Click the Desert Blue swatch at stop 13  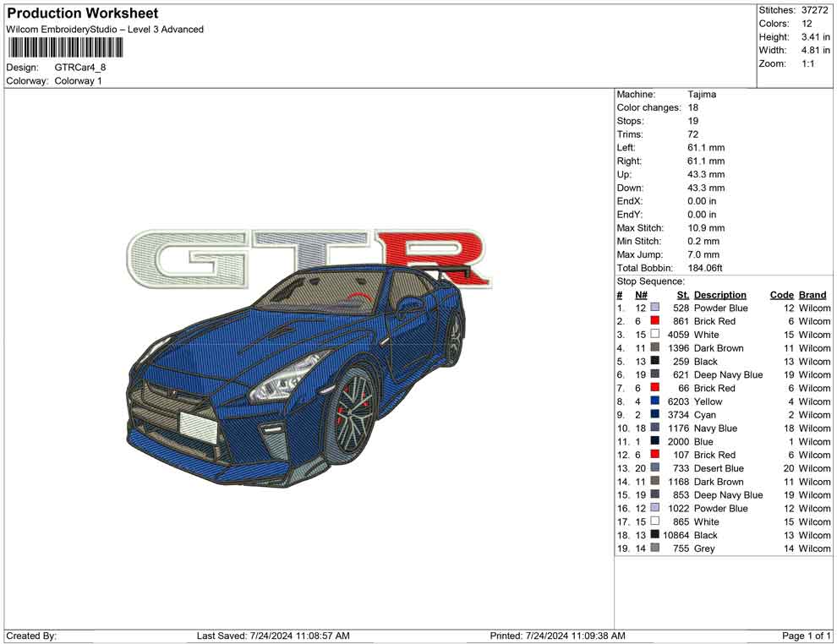pyautogui.click(x=653, y=468)
